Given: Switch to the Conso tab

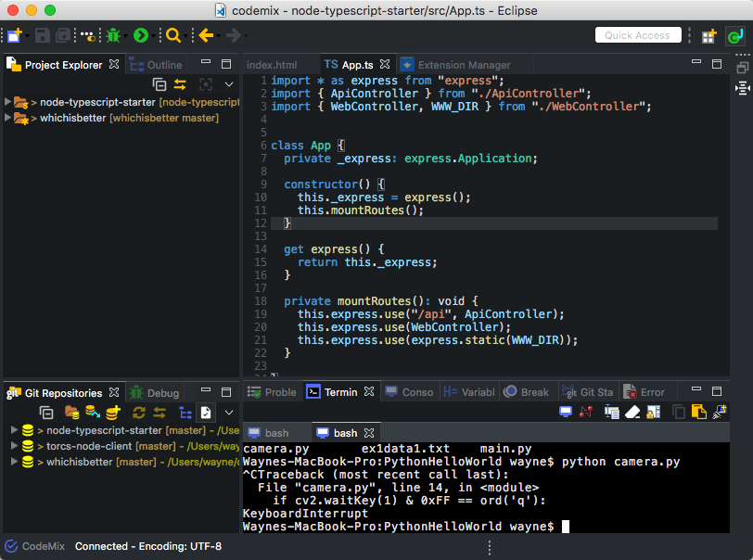Looking at the screenshot, I should point(417,391).
